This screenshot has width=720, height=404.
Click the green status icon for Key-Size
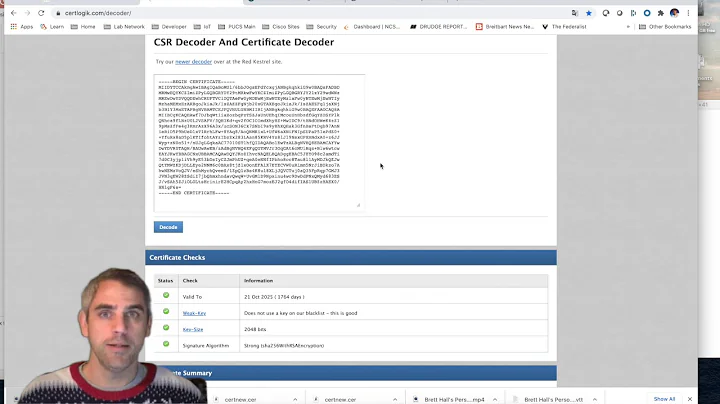[x=166, y=327]
